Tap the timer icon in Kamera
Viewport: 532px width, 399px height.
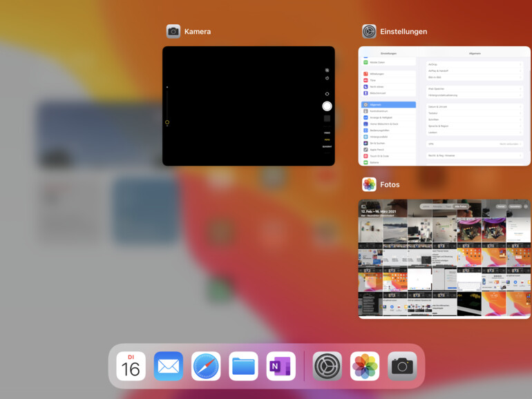pos(327,78)
